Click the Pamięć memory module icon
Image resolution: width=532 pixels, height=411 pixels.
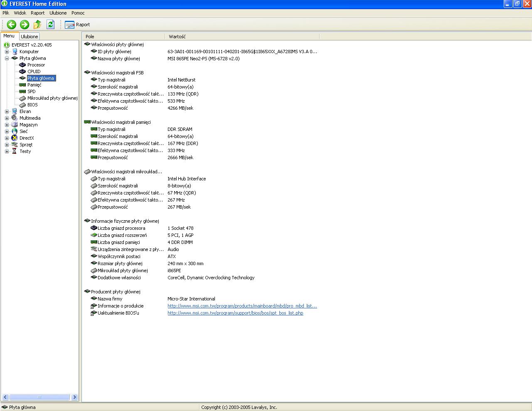point(22,85)
